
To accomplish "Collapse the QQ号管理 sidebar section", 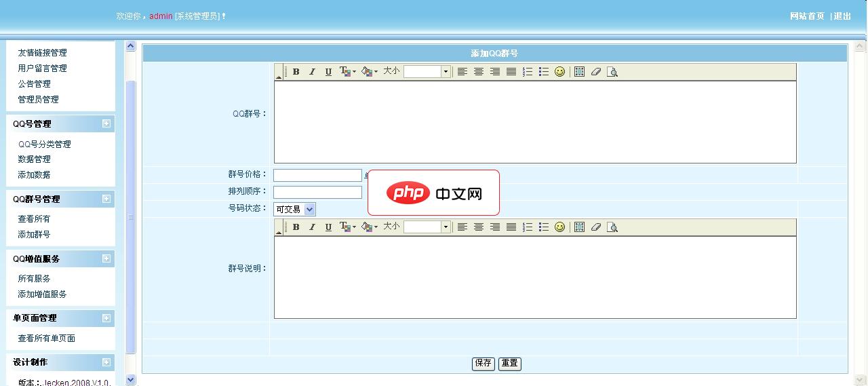I will [106, 123].
